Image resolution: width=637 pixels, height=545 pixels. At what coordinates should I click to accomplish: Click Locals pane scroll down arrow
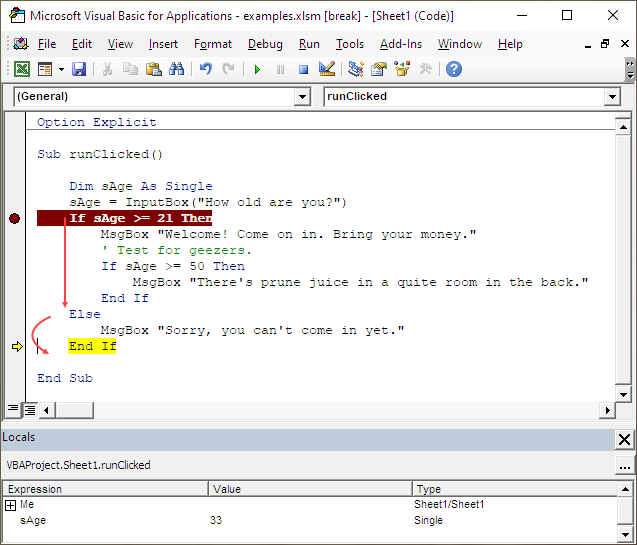tap(625, 534)
